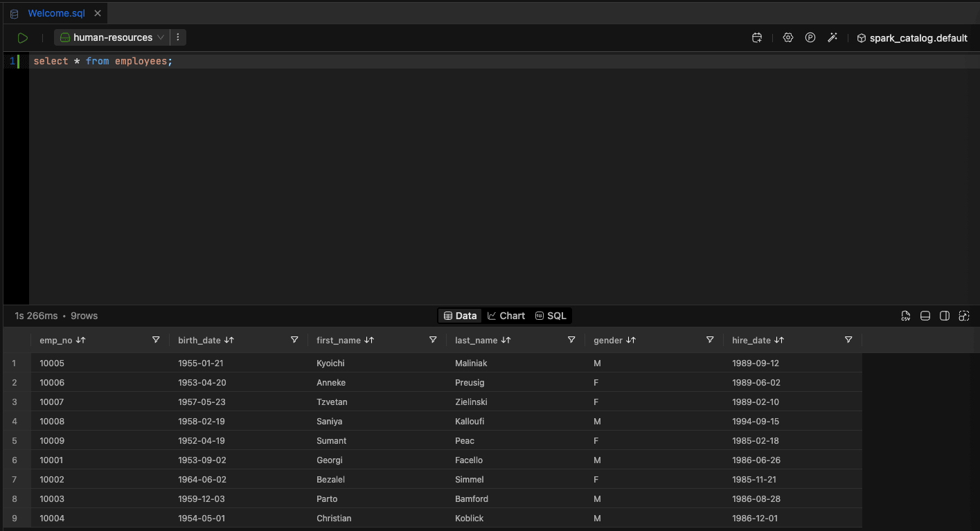980x531 pixels.
Task: Open the three-dot more options menu
Action: click(178, 37)
